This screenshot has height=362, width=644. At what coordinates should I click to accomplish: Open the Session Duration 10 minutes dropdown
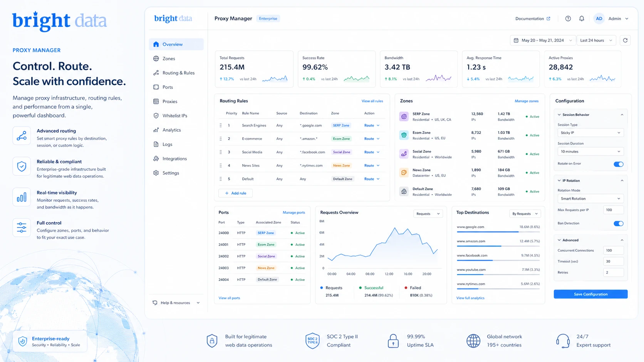click(x=590, y=152)
